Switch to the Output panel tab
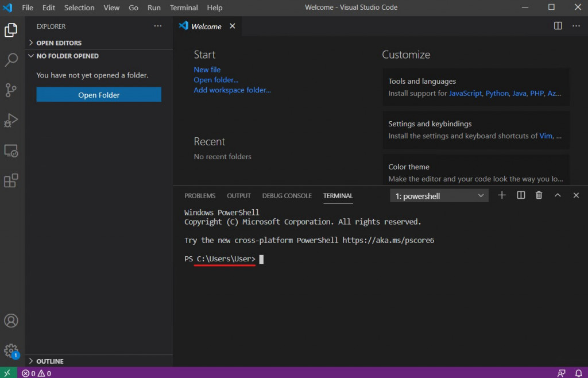The width and height of the screenshot is (588, 378). pyautogui.click(x=238, y=196)
